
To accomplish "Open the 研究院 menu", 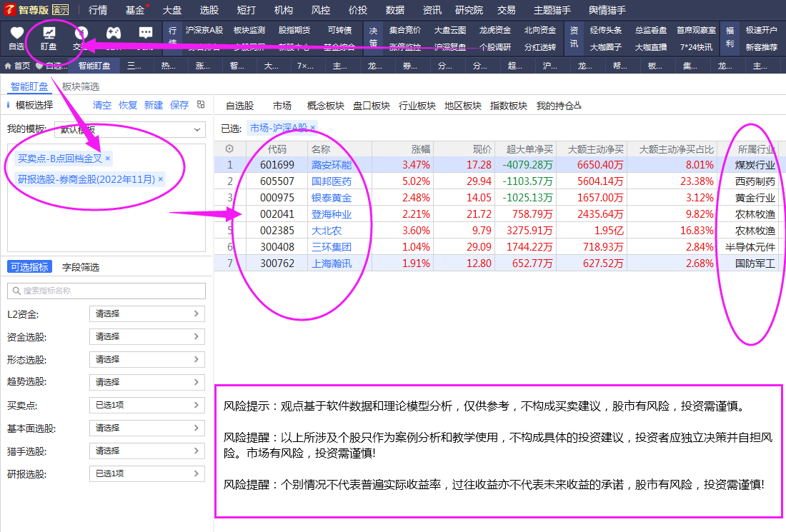I will (469, 10).
